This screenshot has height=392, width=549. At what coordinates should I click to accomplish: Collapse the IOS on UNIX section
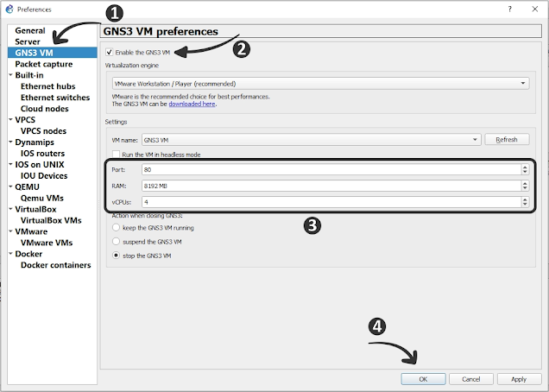[10, 164]
